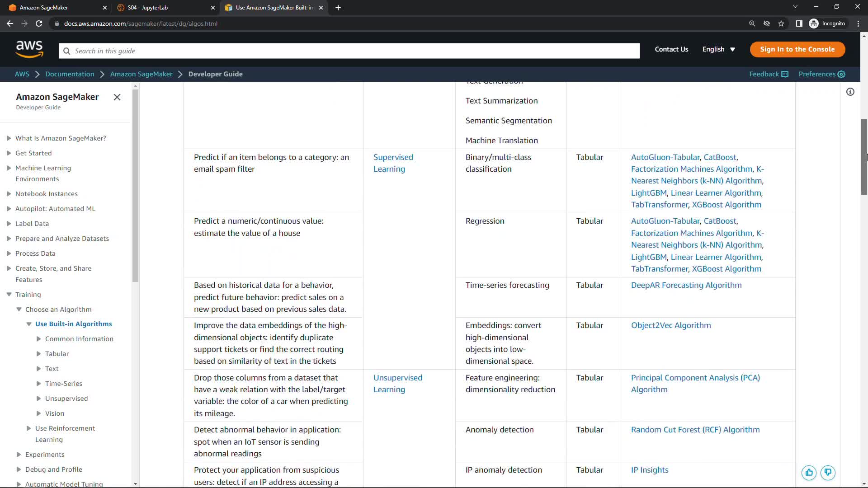868x488 pixels.
Task: Expand the Notebook Instances section
Action: click(9, 194)
